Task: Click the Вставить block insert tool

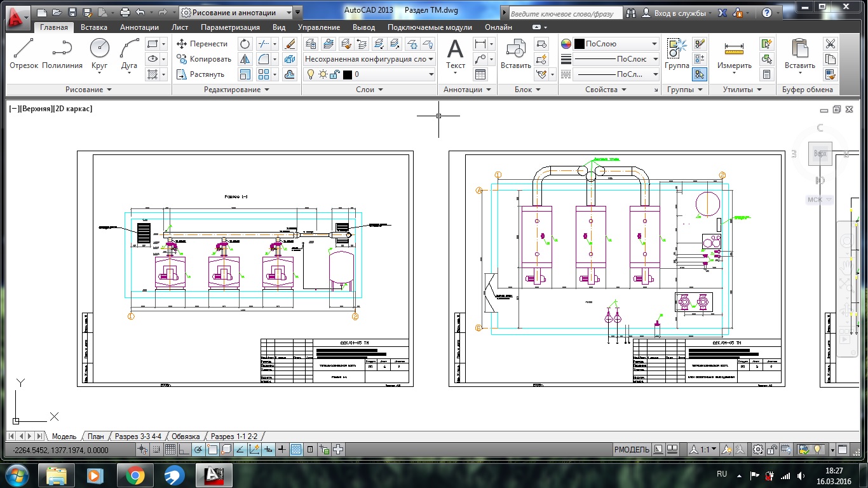Action: point(516,53)
